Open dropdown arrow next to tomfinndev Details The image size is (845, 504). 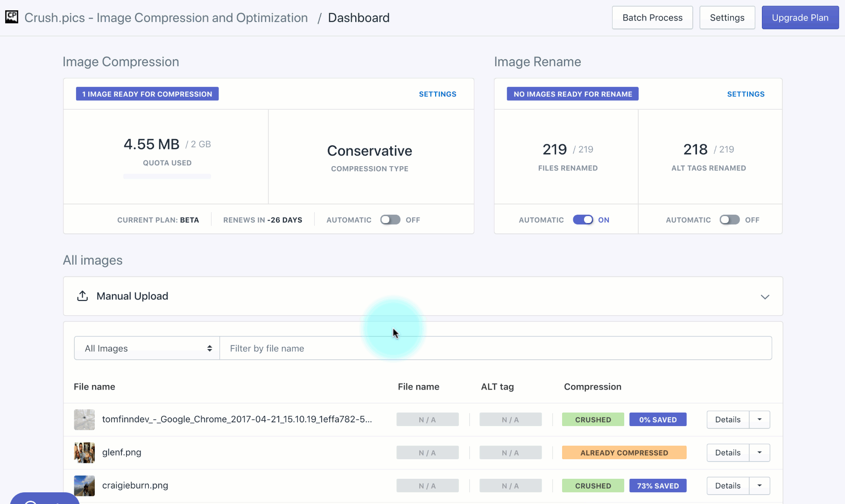(x=760, y=420)
